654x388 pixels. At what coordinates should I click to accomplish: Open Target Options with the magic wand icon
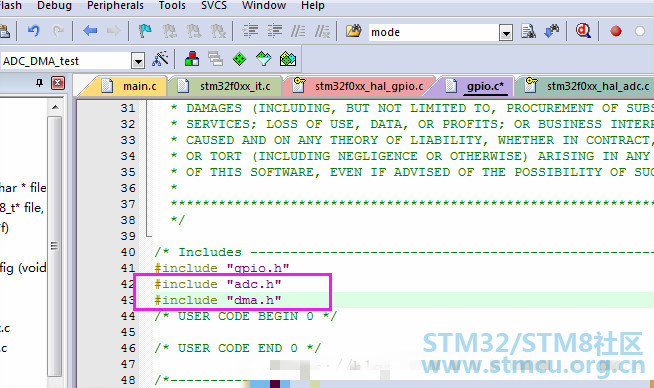(x=161, y=59)
